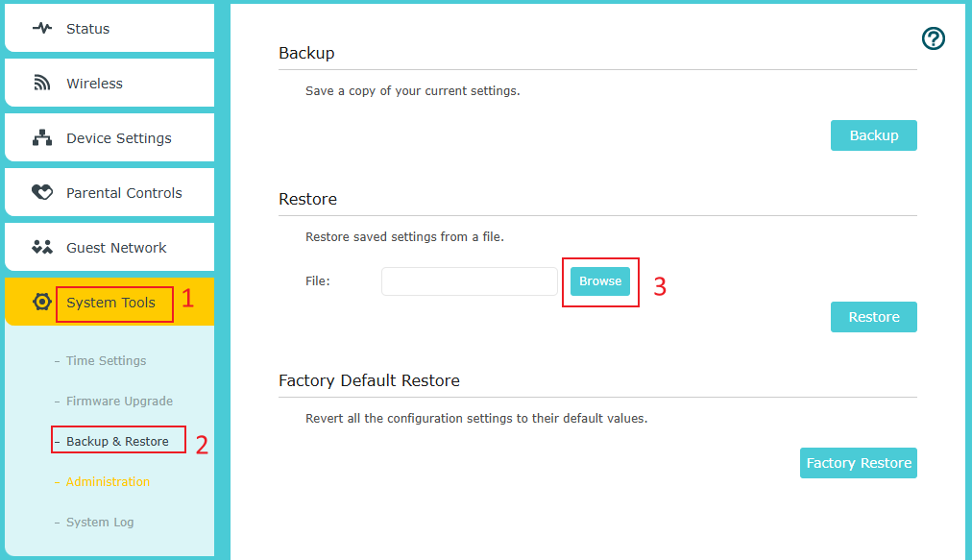Collapse the System Tools label text
The width and height of the screenshot is (972, 560).
pos(110,303)
